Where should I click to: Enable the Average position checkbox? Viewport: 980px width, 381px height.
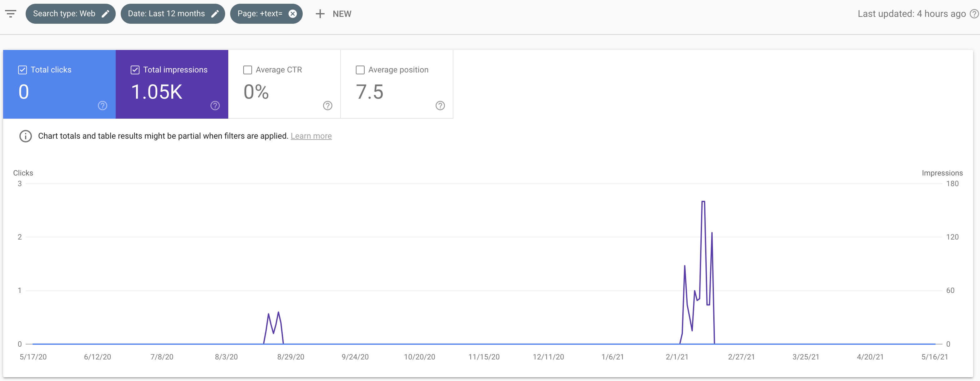(360, 70)
